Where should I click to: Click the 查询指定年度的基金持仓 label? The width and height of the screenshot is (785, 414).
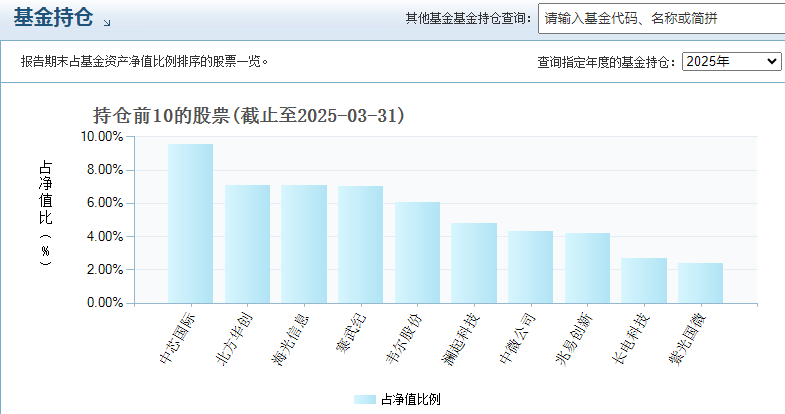click(606, 62)
